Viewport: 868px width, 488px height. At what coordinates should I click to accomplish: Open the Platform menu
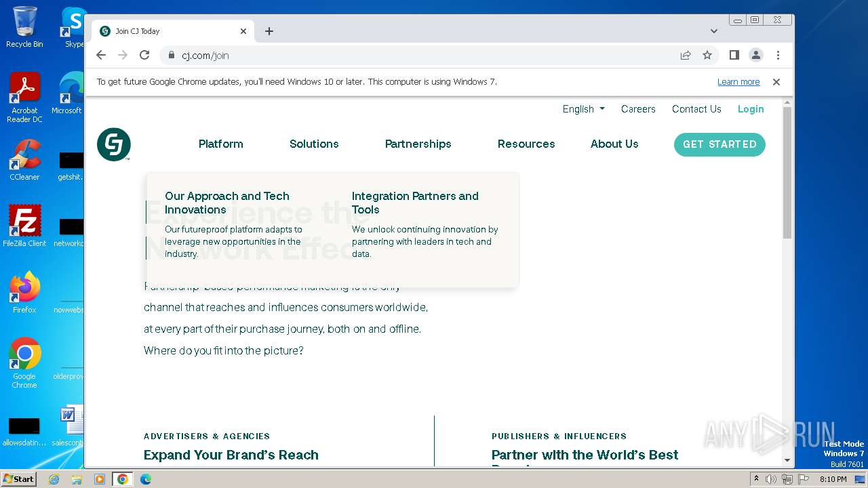(221, 144)
